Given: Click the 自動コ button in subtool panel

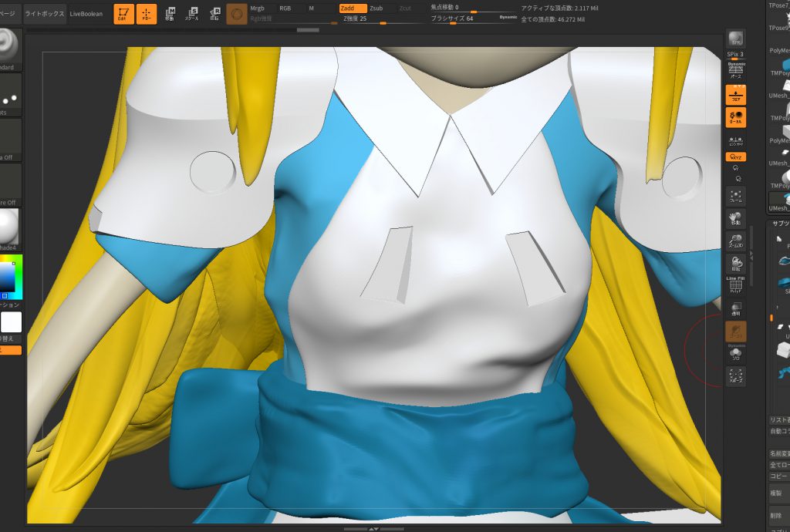Looking at the screenshot, I should pyautogui.click(x=779, y=431).
